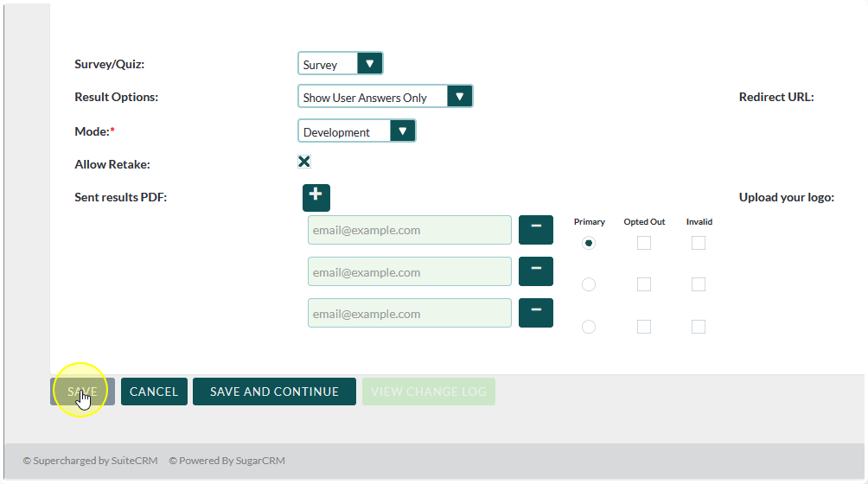Remove the second email address row
Image resolution: width=868 pixels, height=484 pixels.
[536, 271]
